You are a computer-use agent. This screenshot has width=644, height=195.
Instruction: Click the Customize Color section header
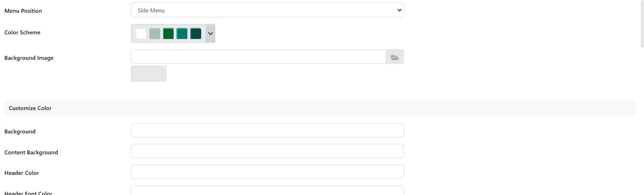(x=30, y=108)
